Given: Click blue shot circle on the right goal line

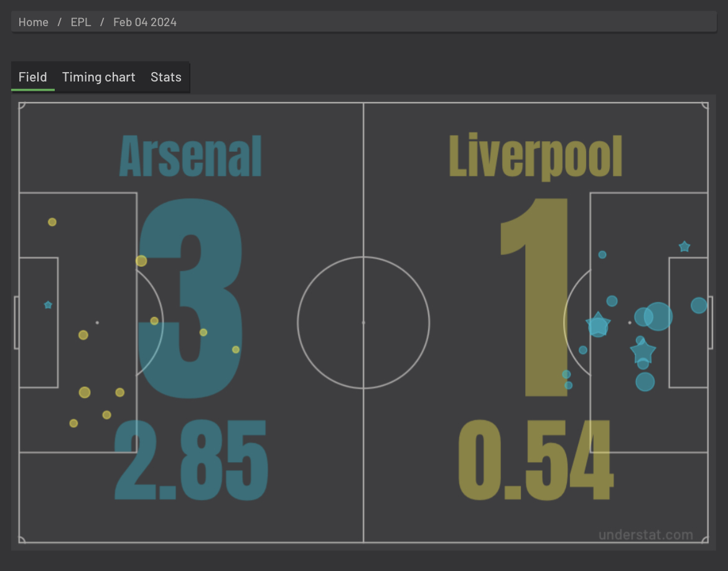Looking at the screenshot, I should coord(699,305).
